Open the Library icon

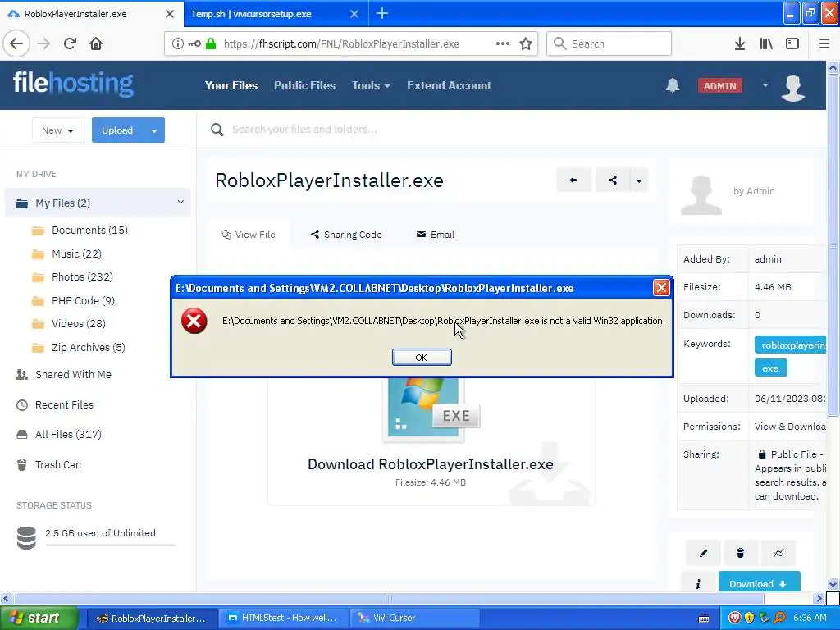pos(766,43)
